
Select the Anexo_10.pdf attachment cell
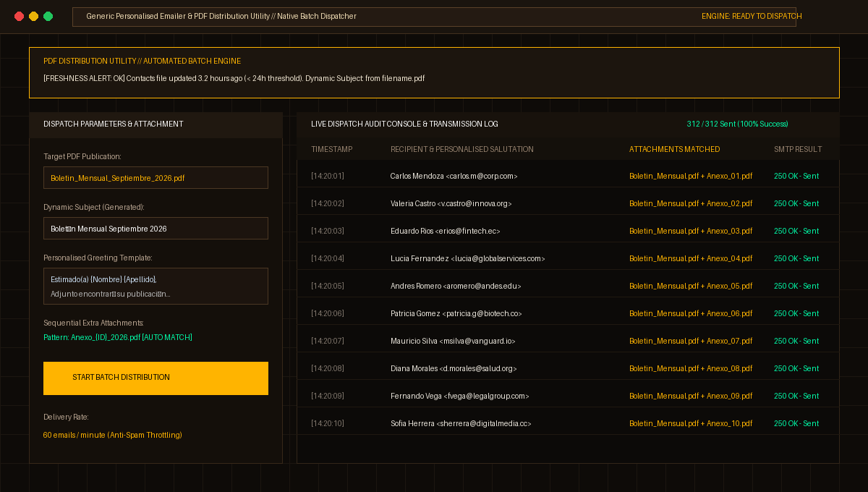691,423
